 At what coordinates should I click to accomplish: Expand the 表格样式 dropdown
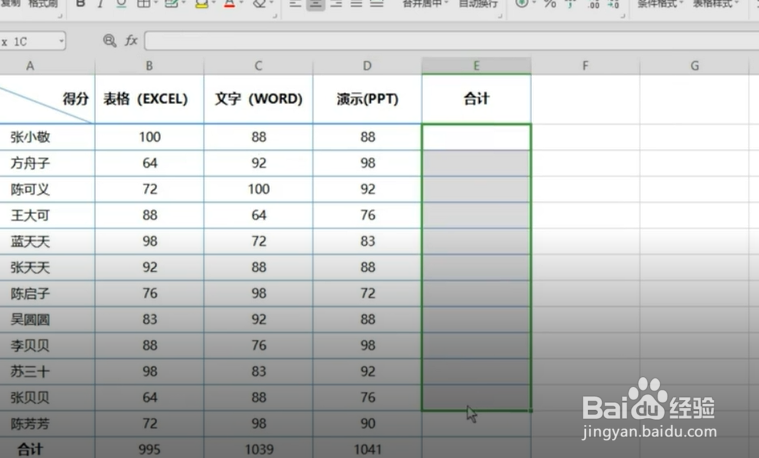[736, 3]
